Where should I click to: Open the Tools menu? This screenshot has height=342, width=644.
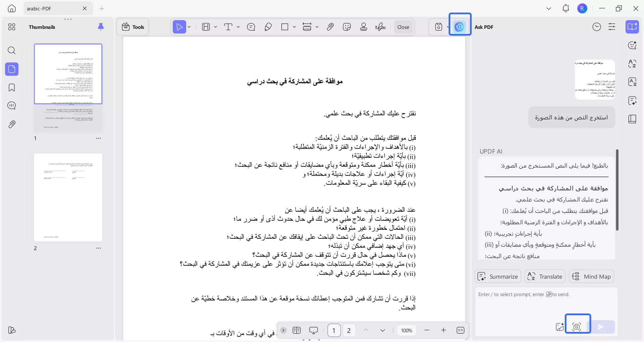click(133, 27)
